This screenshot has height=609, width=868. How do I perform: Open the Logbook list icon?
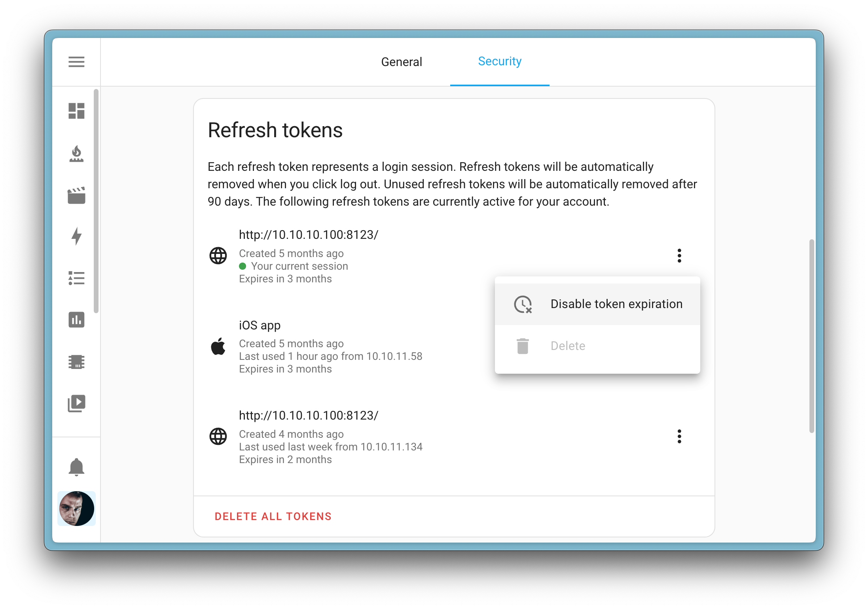pos(76,279)
